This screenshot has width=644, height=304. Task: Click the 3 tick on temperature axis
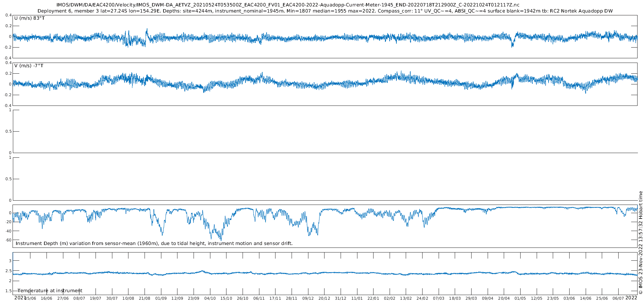point(10,261)
